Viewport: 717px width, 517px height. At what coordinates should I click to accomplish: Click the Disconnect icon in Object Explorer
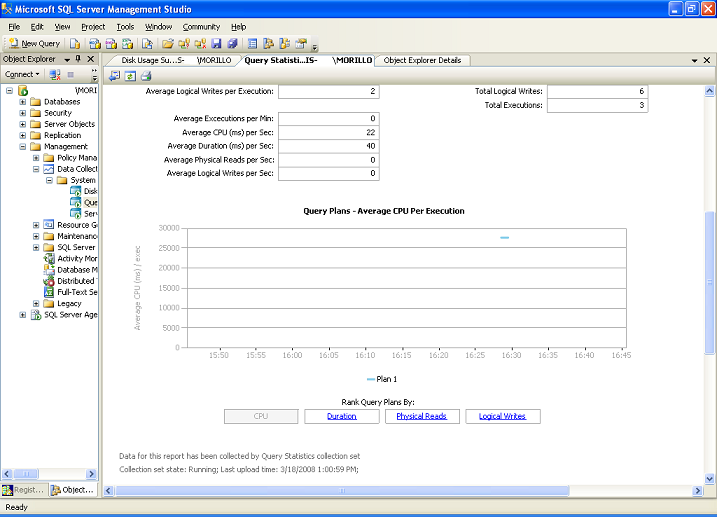point(55,75)
